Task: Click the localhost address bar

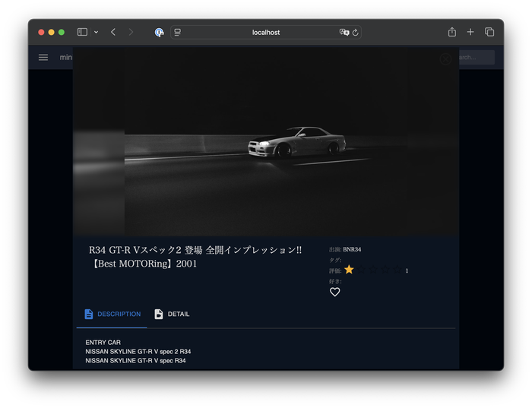Action: [x=266, y=33]
